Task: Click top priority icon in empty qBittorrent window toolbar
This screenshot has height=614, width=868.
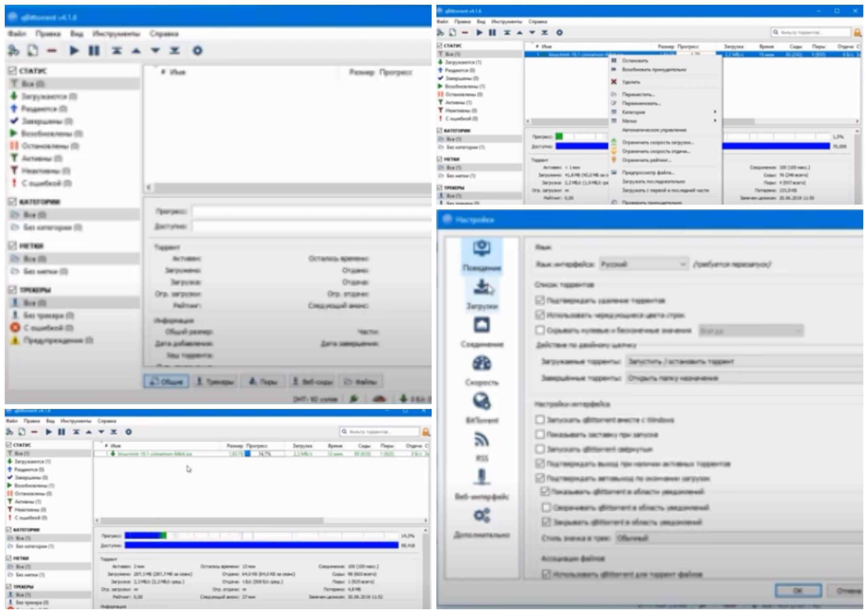Action: [x=117, y=50]
